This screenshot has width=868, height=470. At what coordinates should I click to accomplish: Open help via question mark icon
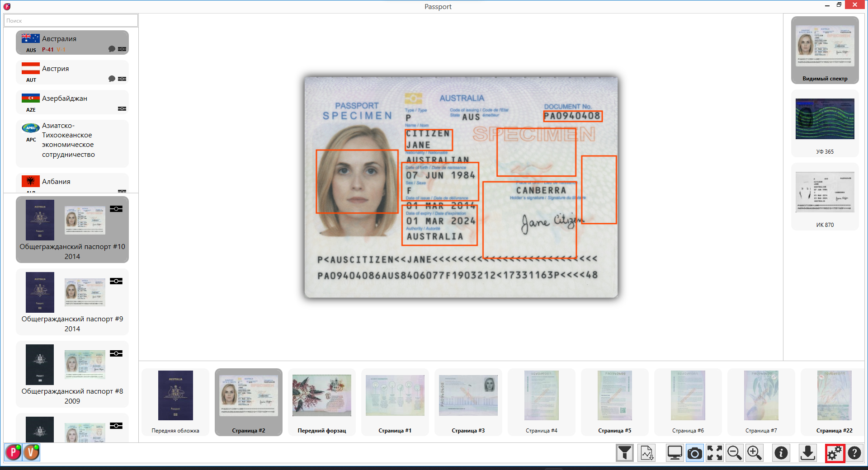click(x=854, y=452)
